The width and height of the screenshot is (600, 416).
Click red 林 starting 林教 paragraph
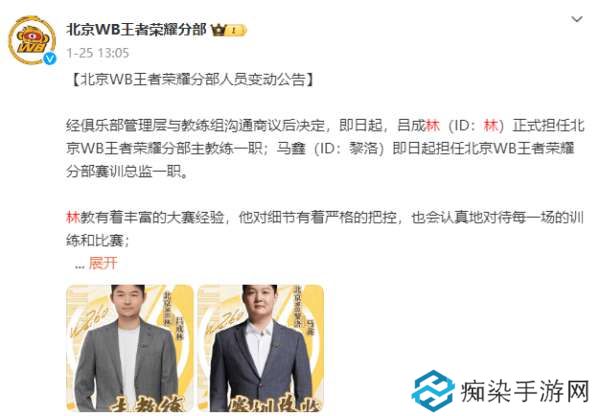click(x=73, y=217)
